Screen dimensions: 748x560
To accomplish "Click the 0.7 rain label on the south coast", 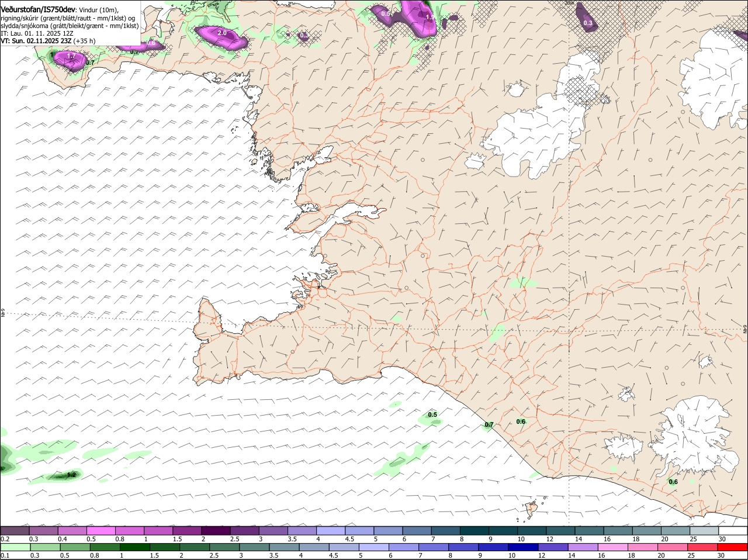I will click(489, 425).
